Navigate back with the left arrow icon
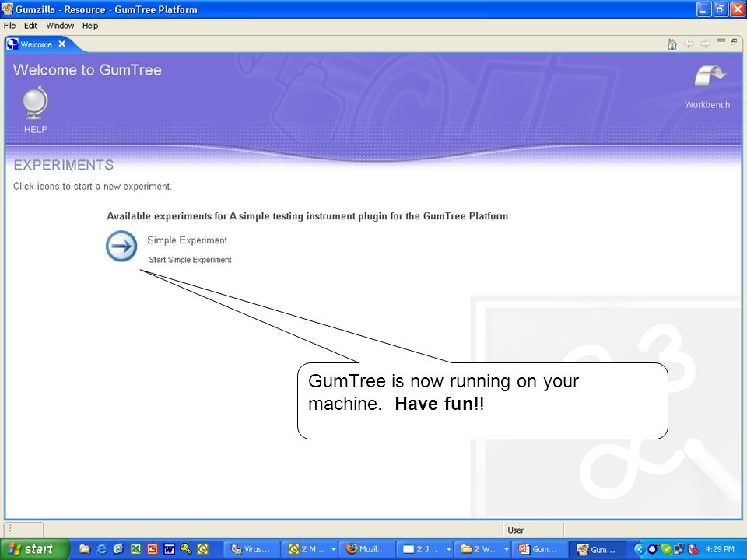This screenshot has width=747, height=560. click(689, 44)
